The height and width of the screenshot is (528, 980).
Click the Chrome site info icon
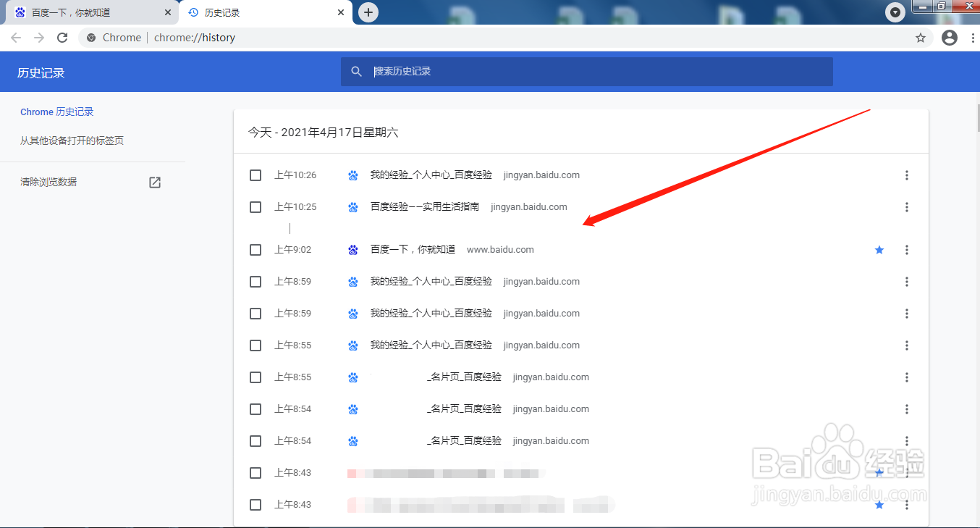(91, 38)
